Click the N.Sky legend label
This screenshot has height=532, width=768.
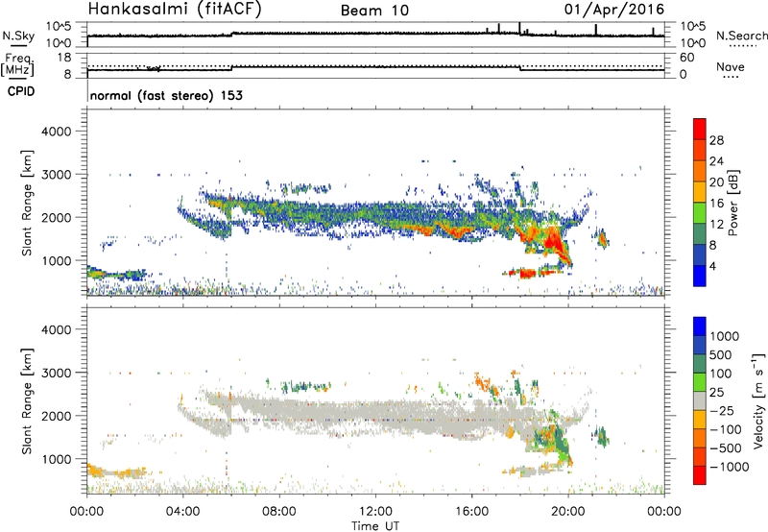pos(18,36)
